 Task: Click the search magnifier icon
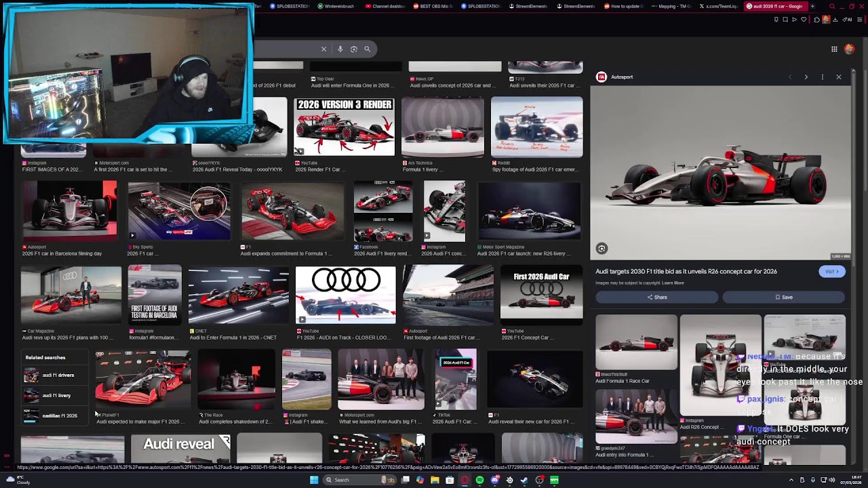tap(367, 49)
